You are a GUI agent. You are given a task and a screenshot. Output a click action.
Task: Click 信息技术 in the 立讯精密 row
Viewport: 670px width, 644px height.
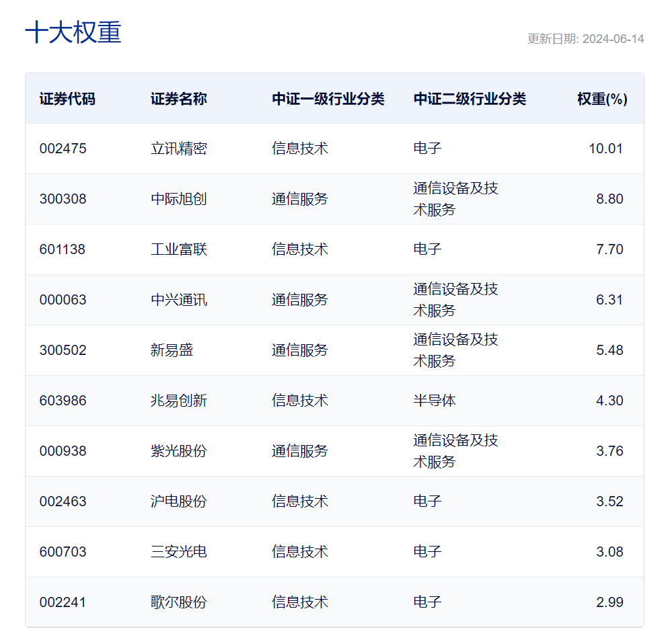tap(300, 149)
